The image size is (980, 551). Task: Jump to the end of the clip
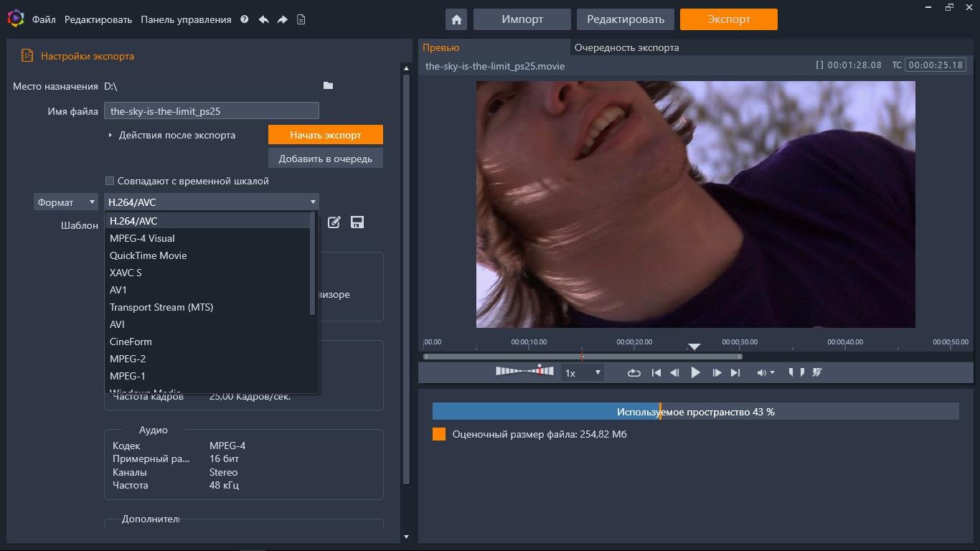click(x=735, y=372)
